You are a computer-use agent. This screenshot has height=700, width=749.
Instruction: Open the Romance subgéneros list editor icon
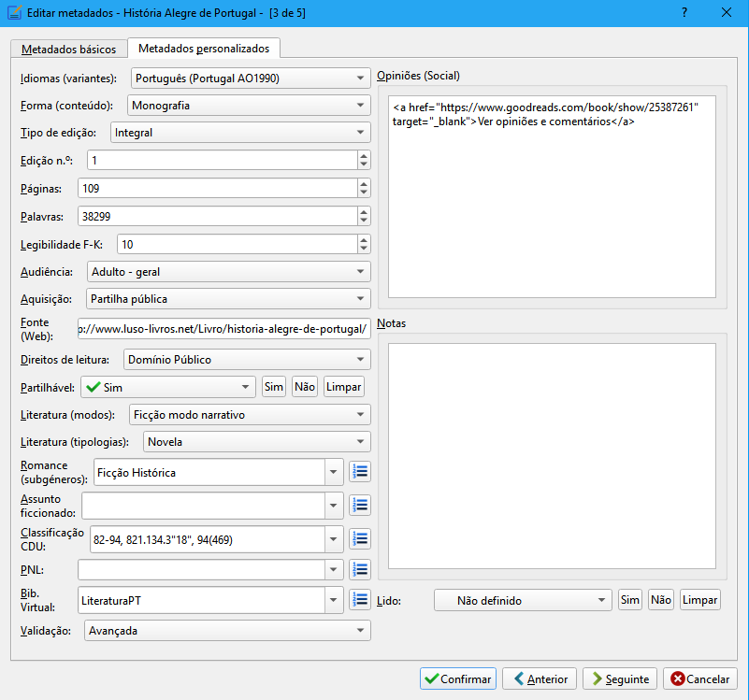360,472
